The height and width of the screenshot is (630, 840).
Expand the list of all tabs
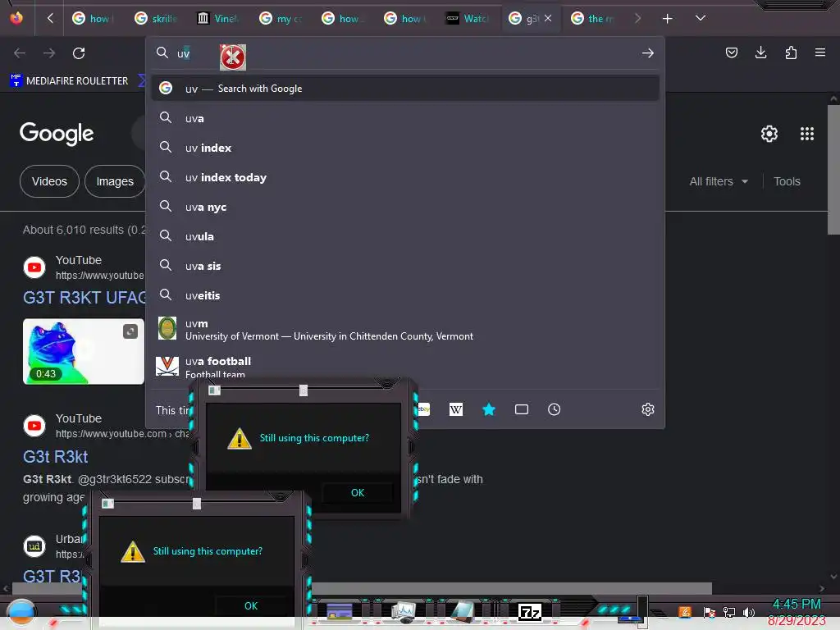[x=700, y=18]
